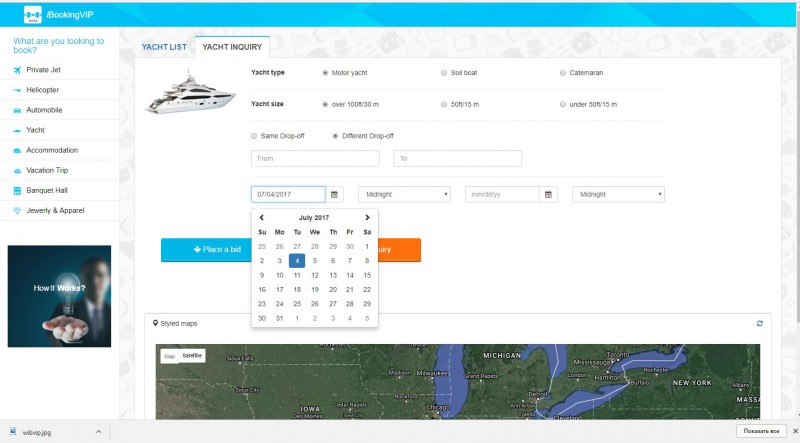
Task: Click the How It Works banner
Action: (59, 296)
